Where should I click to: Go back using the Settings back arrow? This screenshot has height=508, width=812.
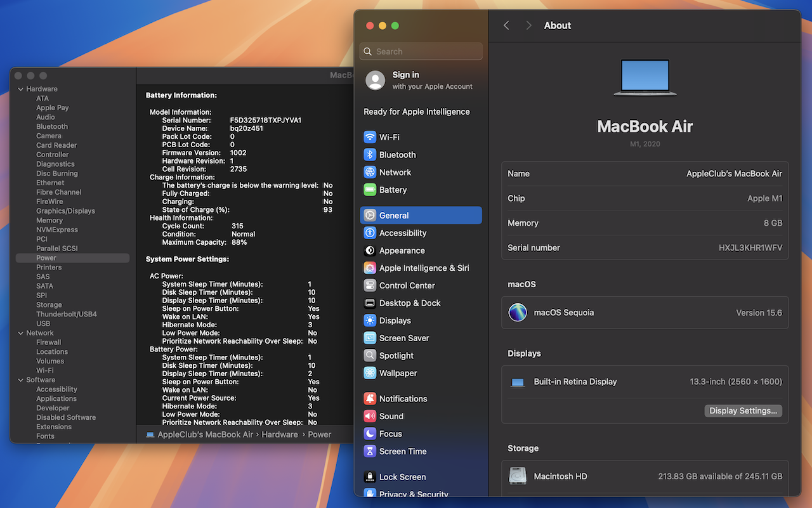(506, 25)
